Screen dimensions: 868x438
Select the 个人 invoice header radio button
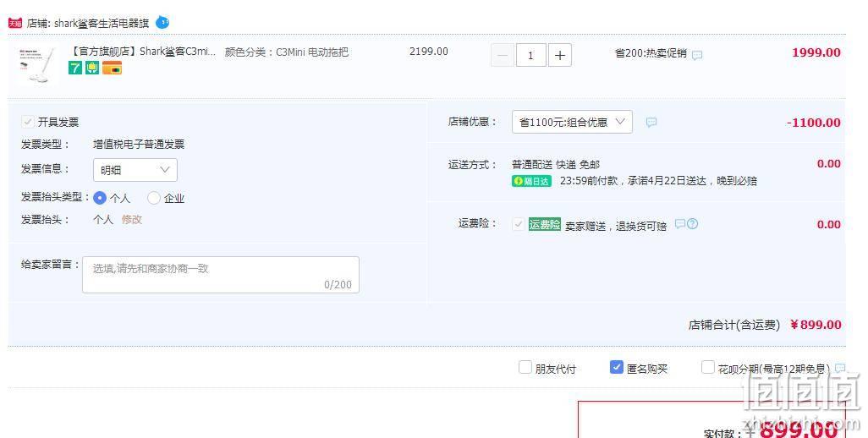coord(100,197)
